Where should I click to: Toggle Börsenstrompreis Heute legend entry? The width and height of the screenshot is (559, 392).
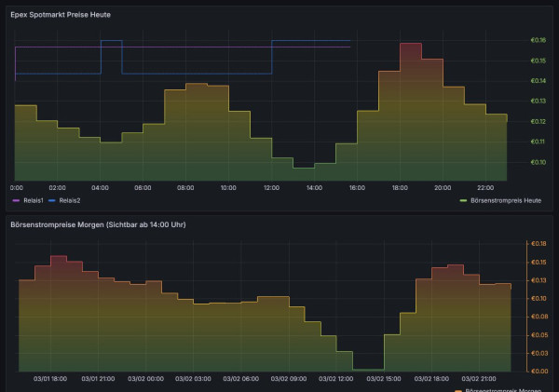pos(505,200)
